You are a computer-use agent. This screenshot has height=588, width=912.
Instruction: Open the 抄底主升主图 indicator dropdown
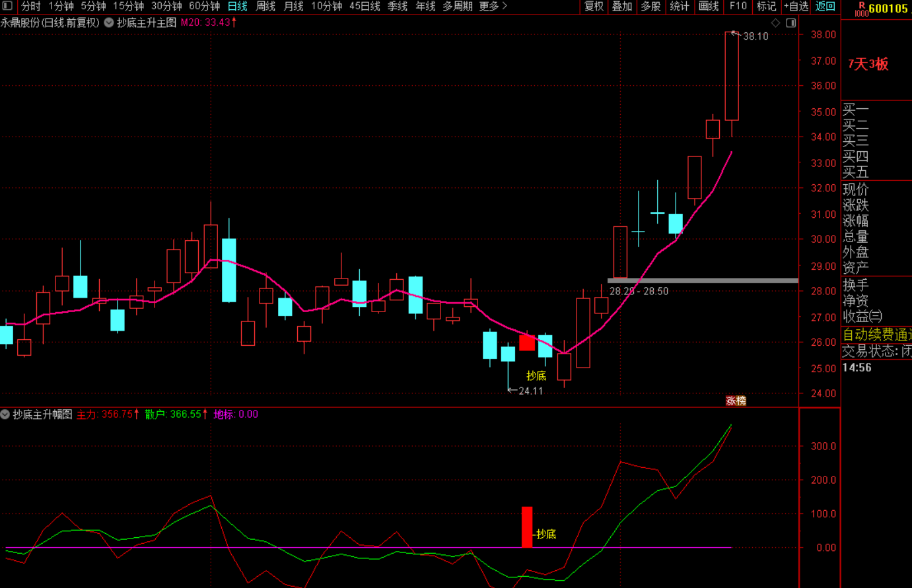coord(109,22)
